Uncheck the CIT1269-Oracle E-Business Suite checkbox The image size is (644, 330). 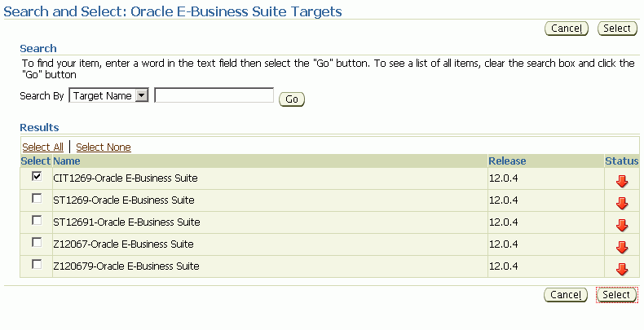pos(37,177)
